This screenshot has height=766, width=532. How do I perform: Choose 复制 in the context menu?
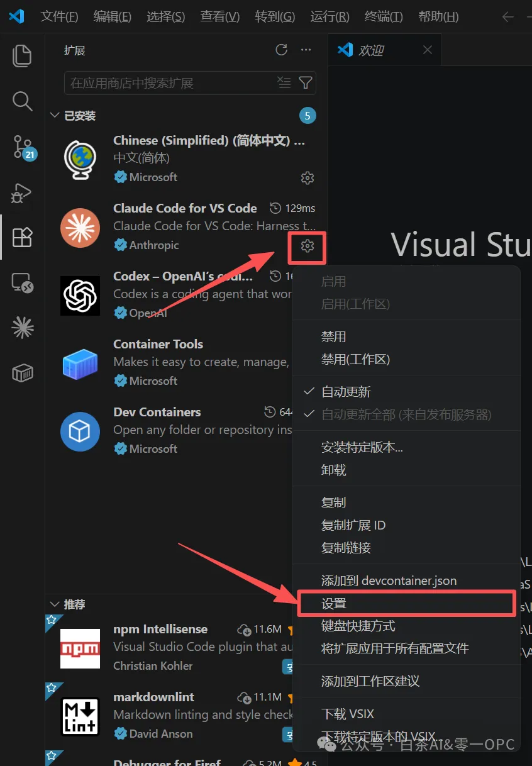(x=334, y=502)
